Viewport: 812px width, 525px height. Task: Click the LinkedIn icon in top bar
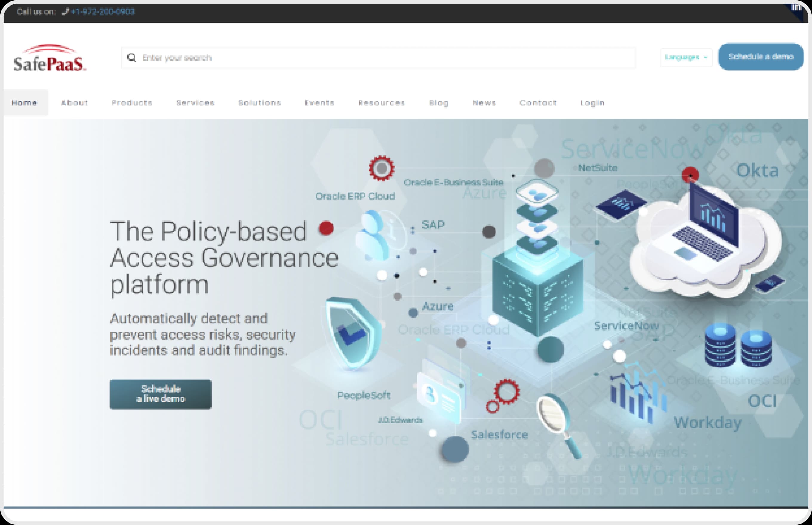796,7
